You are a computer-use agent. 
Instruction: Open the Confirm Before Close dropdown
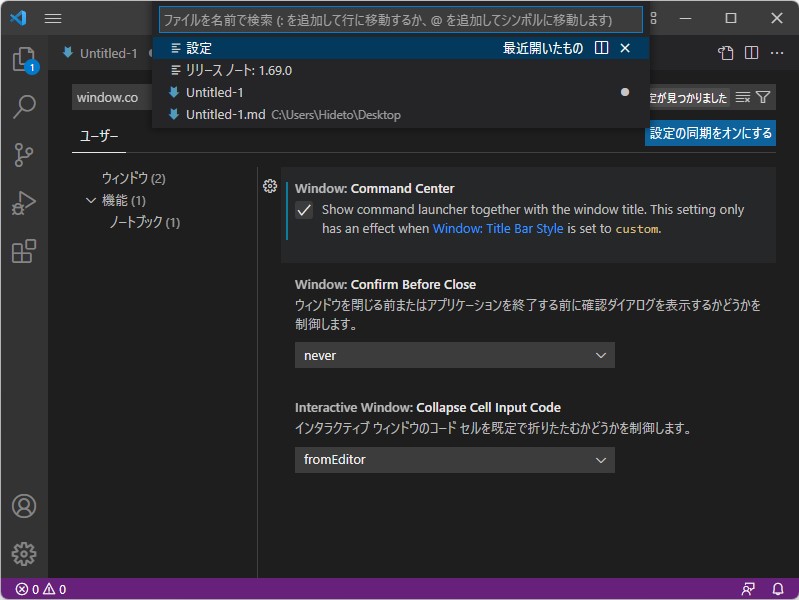point(455,355)
